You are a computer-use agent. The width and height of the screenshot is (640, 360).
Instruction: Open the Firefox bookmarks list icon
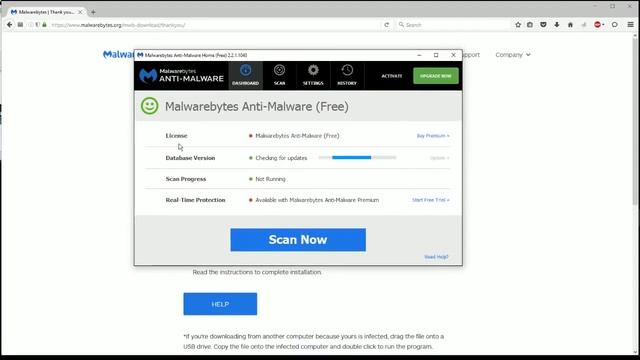530,25
